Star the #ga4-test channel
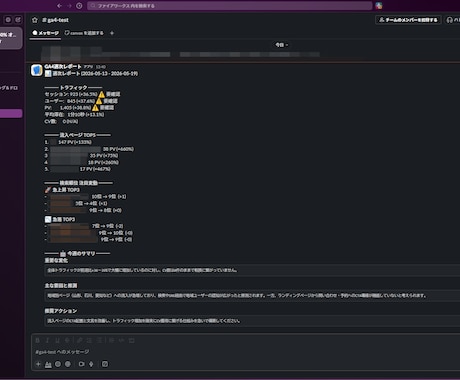This screenshot has height=380, width=460. point(35,20)
